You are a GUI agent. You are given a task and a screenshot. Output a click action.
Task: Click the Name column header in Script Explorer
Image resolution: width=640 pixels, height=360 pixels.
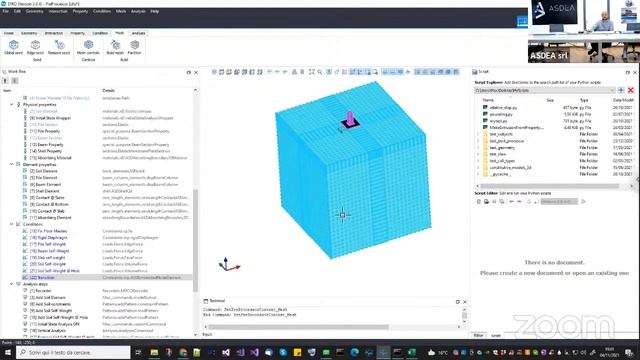click(488, 100)
